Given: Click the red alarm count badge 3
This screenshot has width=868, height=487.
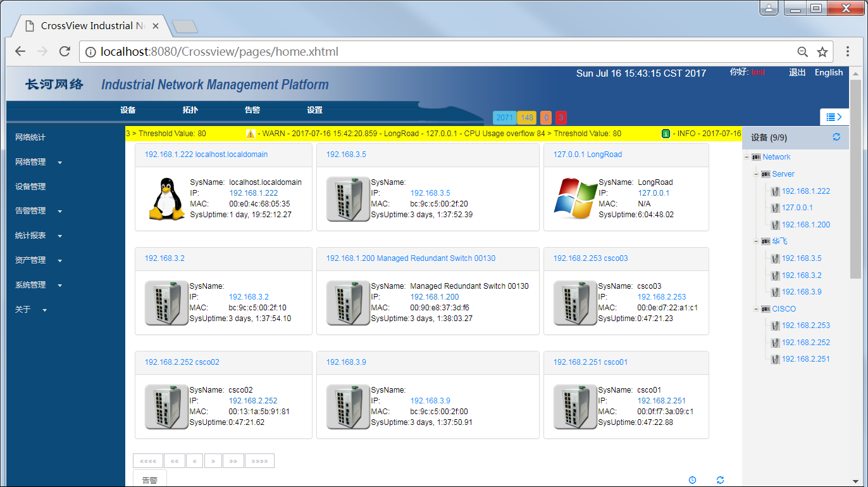Looking at the screenshot, I should pyautogui.click(x=561, y=118).
